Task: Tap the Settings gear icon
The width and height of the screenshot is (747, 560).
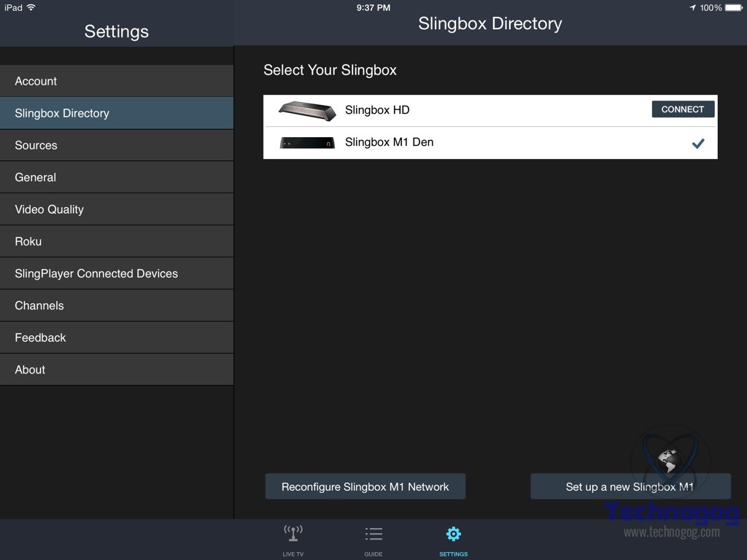Action: (x=453, y=534)
